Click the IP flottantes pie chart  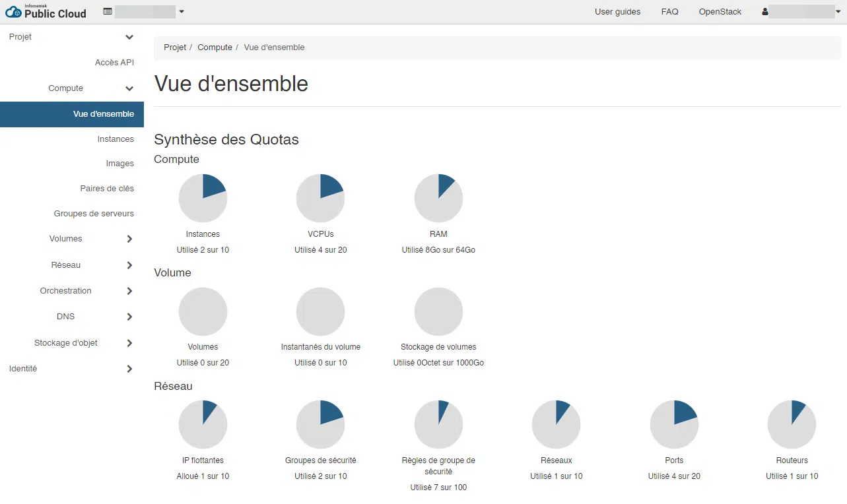coord(203,425)
